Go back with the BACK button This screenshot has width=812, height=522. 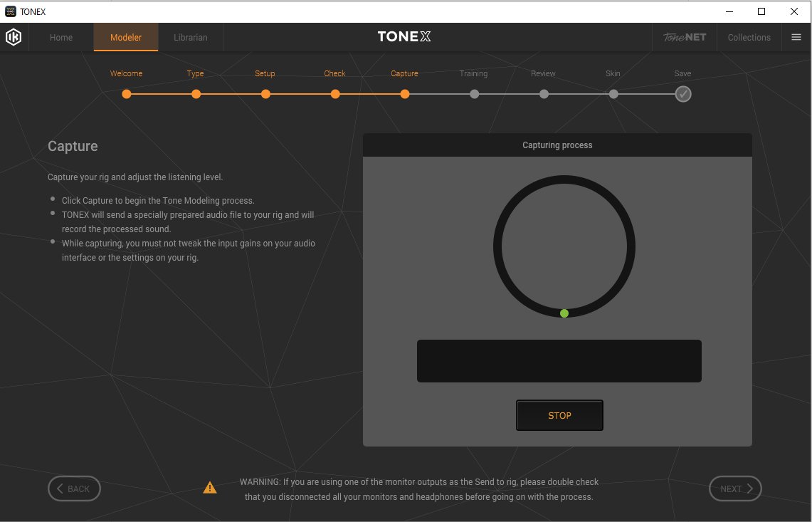pyautogui.click(x=74, y=489)
